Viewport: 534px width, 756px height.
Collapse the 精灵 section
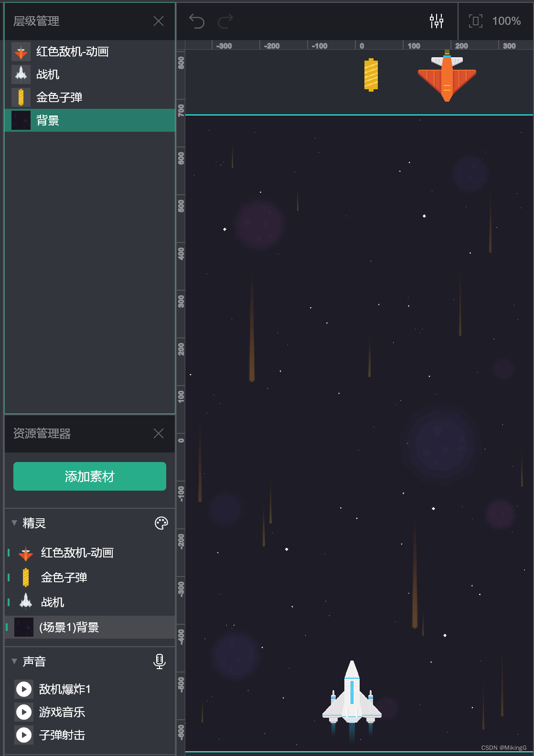[x=14, y=523]
